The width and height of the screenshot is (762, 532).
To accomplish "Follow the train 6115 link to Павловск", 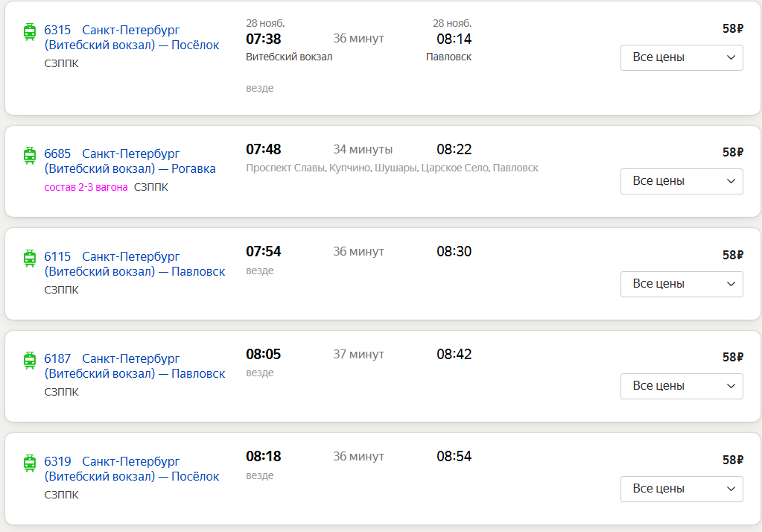I will point(135,265).
